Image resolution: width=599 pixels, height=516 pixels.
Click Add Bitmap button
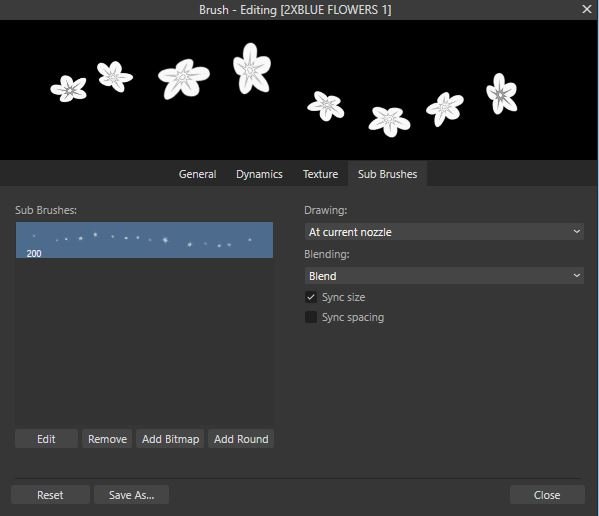(x=170, y=439)
